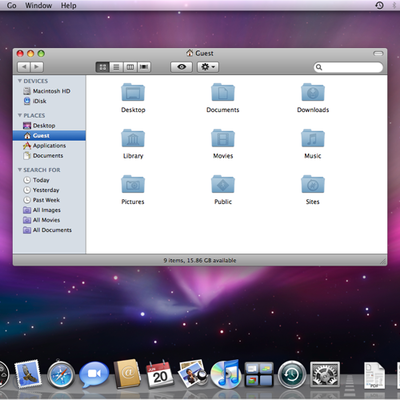Open Spaces in the Dock
400x400 pixels.
259,375
